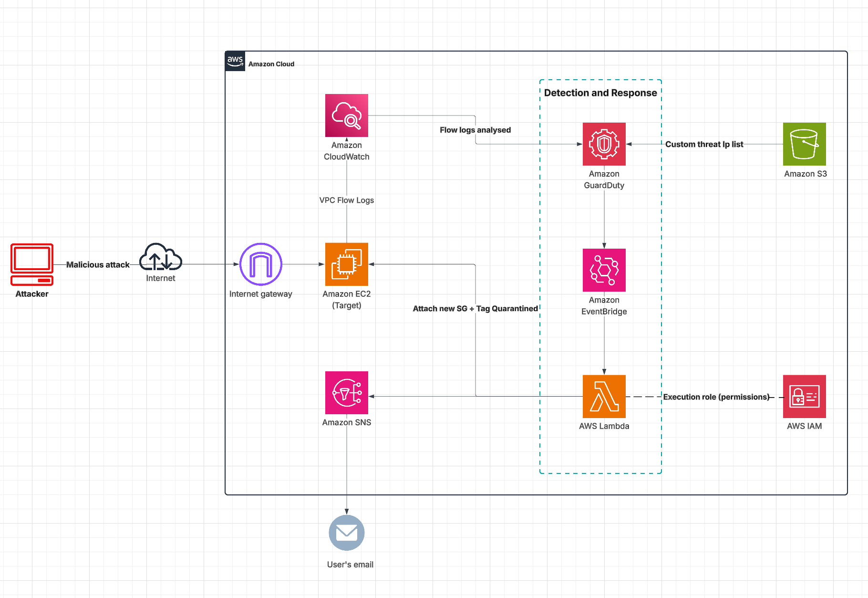Click the Amazon CloudWatch icon
Screen dimensions: 868x598
[347, 115]
